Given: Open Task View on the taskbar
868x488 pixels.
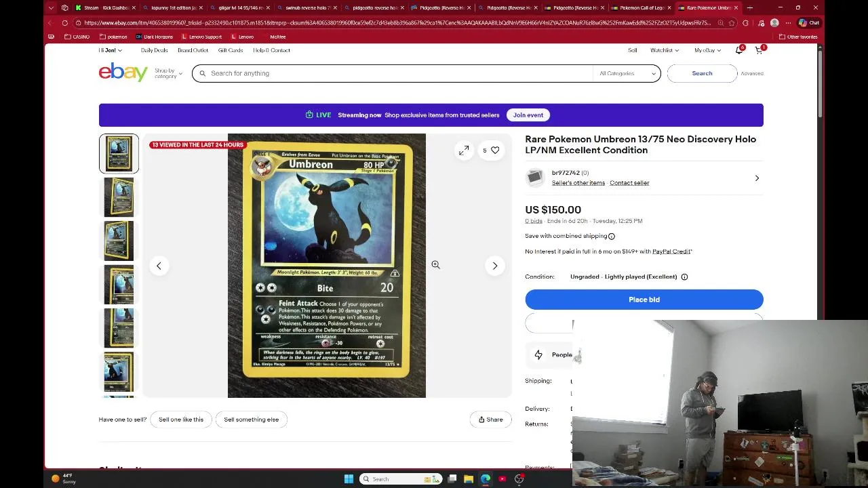Looking at the screenshot, I should 452,479.
